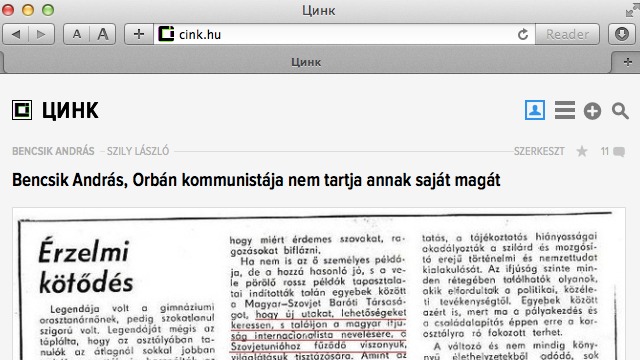This screenshot has height=360, width=640.
Task: Add bookmark with the plus button
Action: [x=139, y=34]
